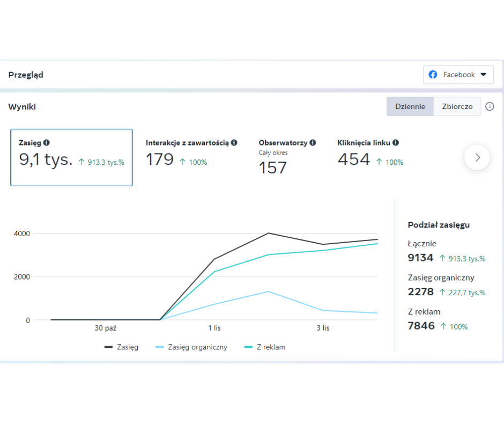This screenshot has height=423, width=504.
Task: Switch the view to Zbiorczo
Action: coord(457,106)
